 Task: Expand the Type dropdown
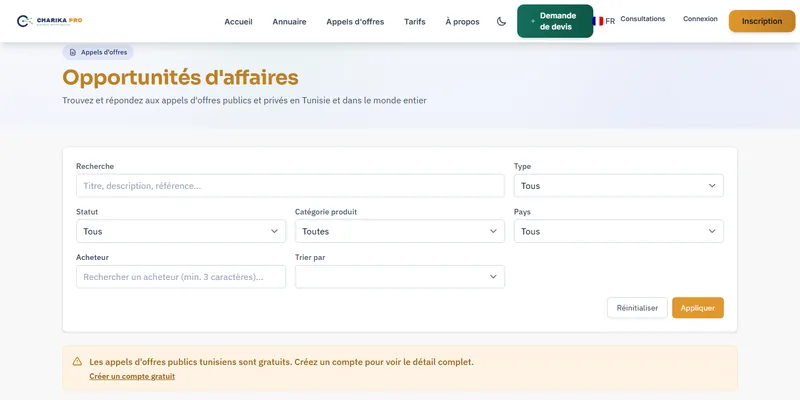pyautogui.click(x=618, y=186)
